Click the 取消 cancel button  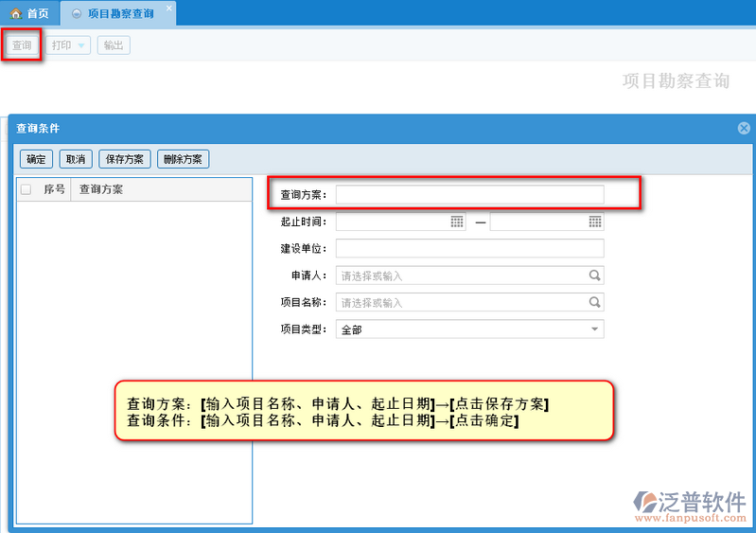pos(76,159)
